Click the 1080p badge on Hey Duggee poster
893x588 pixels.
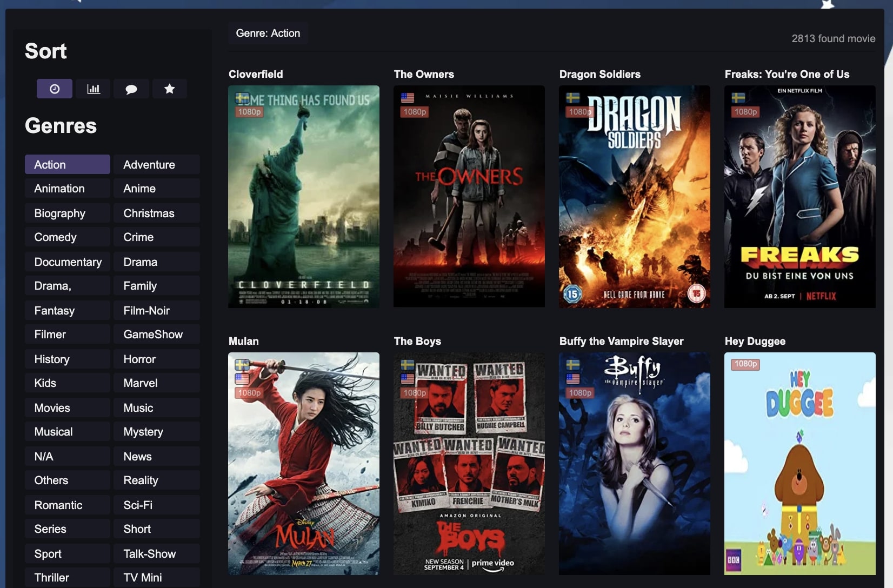[745, 364]
